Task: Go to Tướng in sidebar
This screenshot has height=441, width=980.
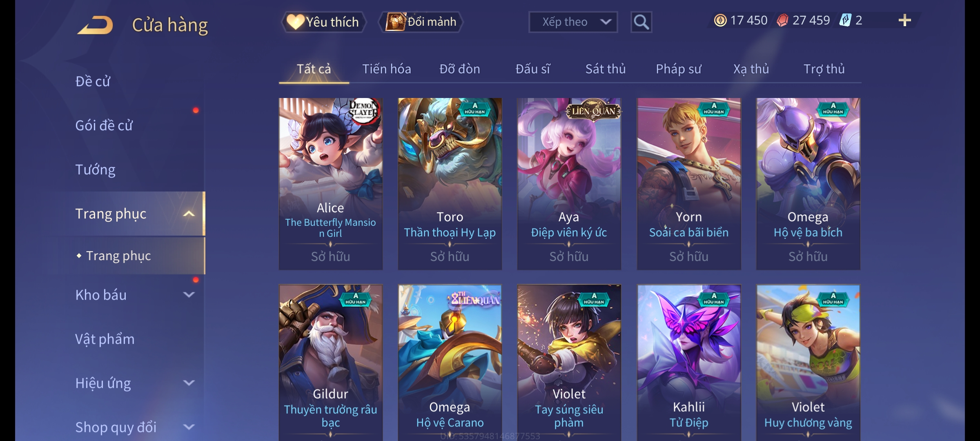Action: [x=95, y=169]
